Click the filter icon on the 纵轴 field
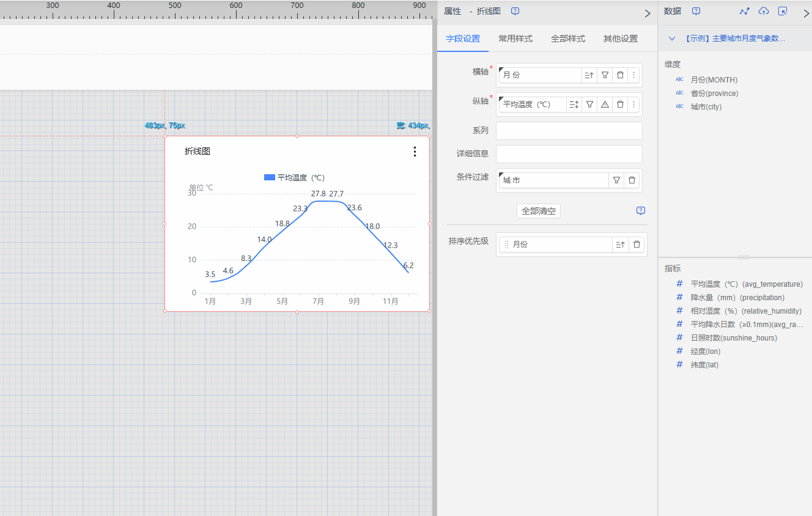The width and height of the screenshot is (812, 516). (x=589, y=105)
